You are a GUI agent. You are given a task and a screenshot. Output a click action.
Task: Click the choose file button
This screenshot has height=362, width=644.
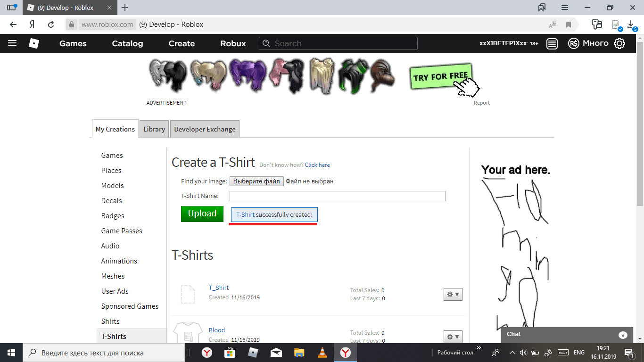pos(256,181)
